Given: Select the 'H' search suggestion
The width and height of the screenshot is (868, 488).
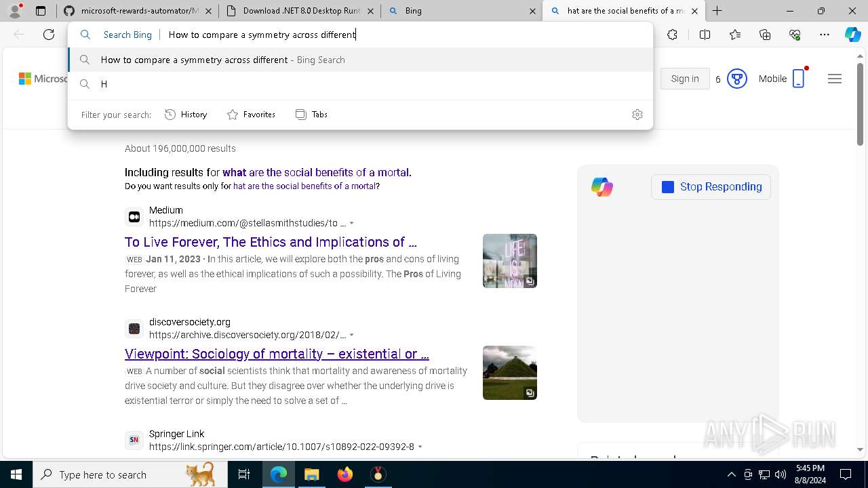Looking at the screenshot, I should (361, 84).
